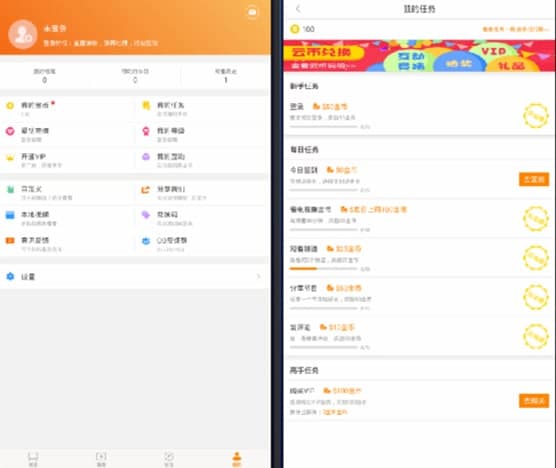Tap the orange feedback icon entry
This screenshot has height=468, width=556.
coord(10,240)
